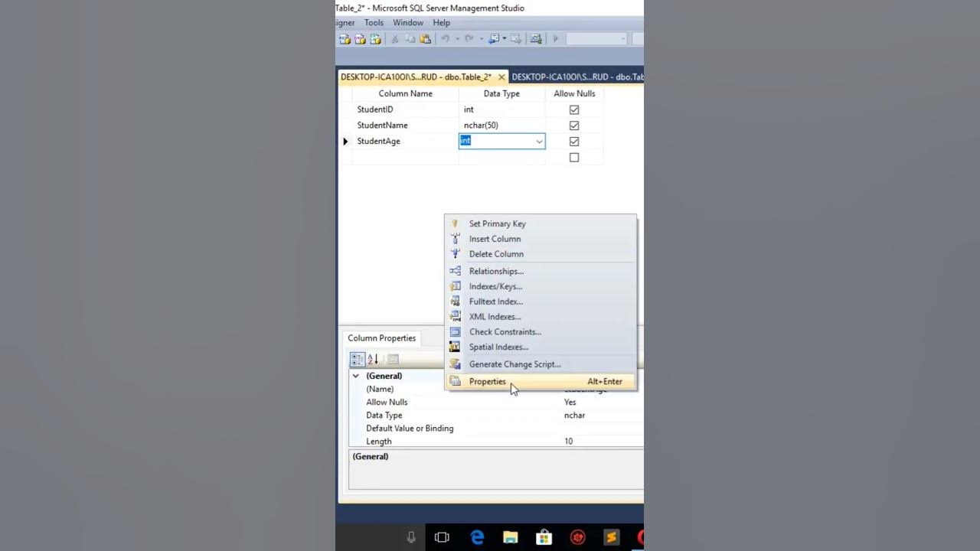Open the Help menu

442,23
